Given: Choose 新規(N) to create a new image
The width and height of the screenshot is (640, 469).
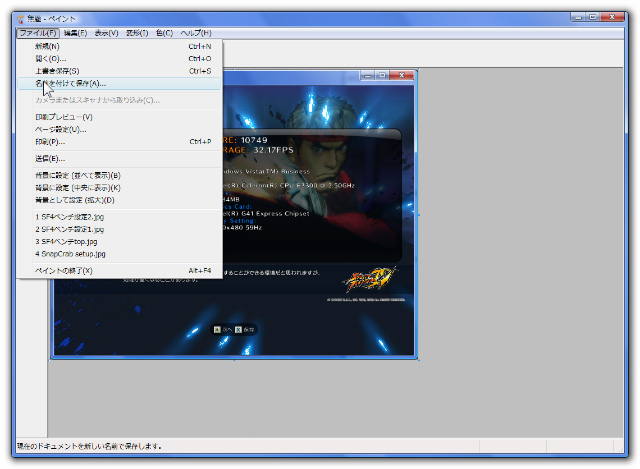Looking at the screenshot, I should (x=119, y=47).
